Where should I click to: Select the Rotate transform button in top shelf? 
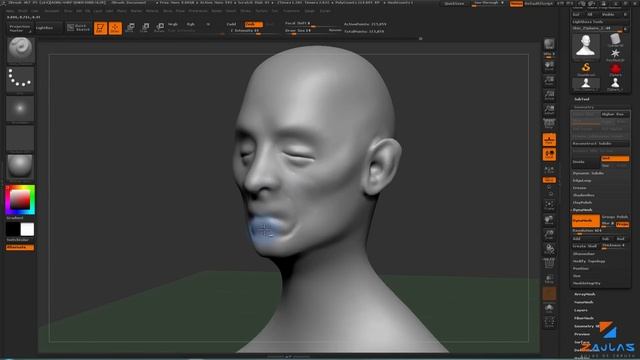pyautogui.click(x=160, y=28)
